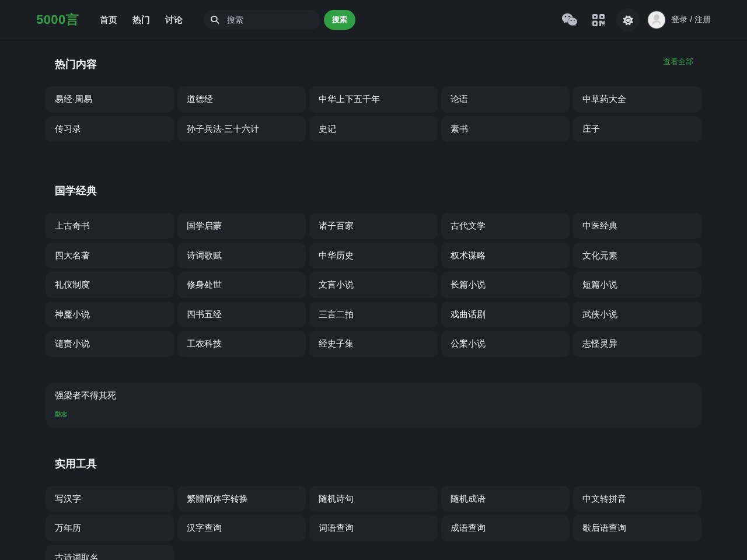Toggle the light/dark theme icon
Screen dimensions: 747x560
pyautogui.click(x=628, y=20)
